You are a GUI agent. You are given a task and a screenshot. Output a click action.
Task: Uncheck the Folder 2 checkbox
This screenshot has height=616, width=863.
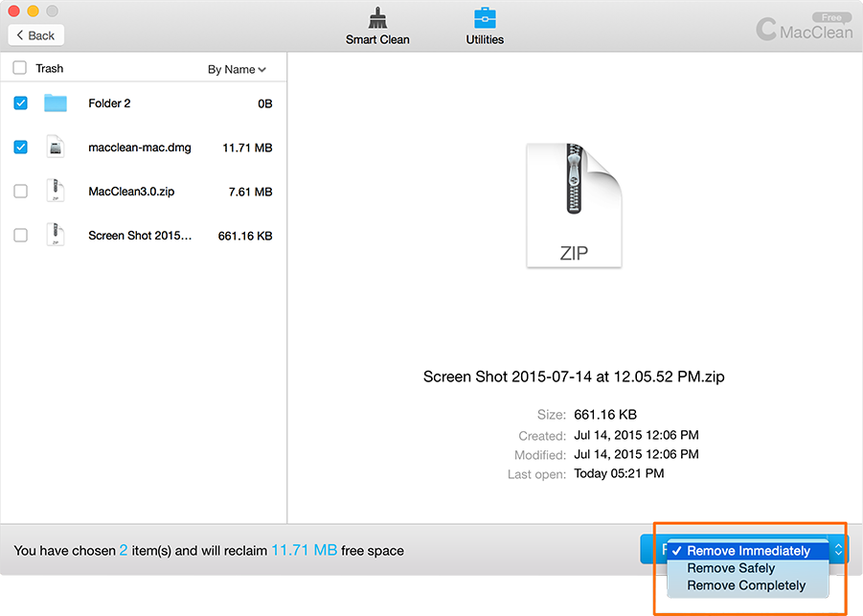tap(21, 103)
